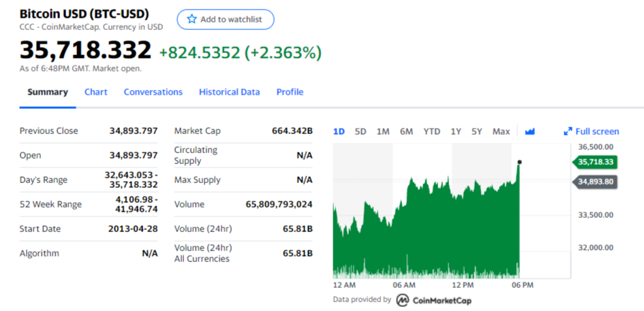Viewport: 644px width, 311px height.
Task: Select the Max chart range
Action: pyautogui.click(x=501, y=132)
